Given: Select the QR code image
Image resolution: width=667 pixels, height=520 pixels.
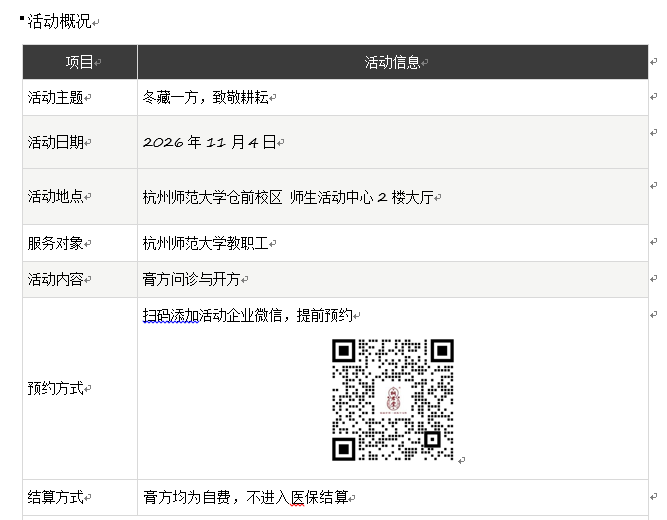Looking at the screenshot, I should 393,400.
